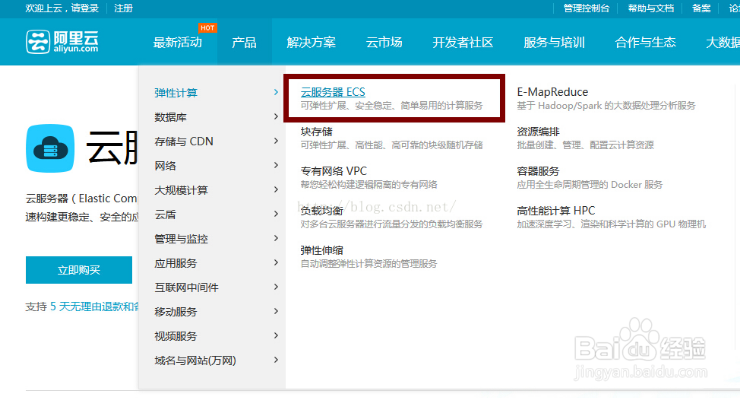Open the 服务与培训 navigation item

click(x=554, y=43)
